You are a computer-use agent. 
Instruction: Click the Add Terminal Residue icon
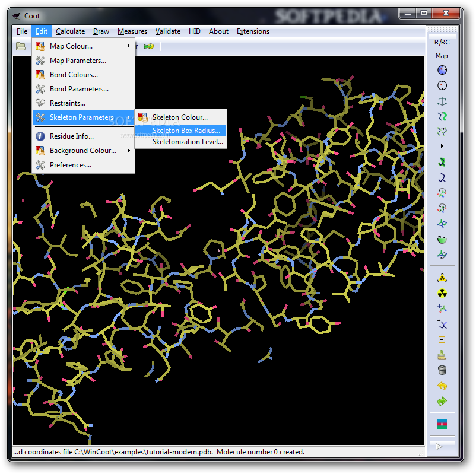click(442, 308)
